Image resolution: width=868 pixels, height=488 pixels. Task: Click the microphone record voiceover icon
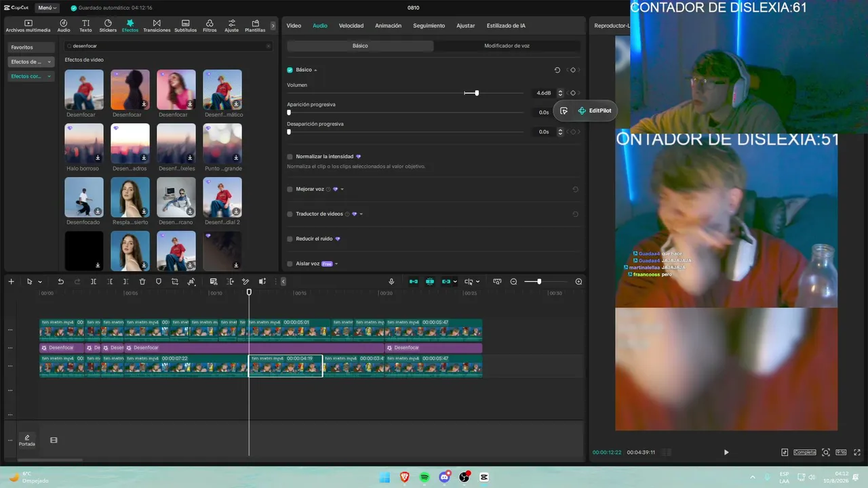[391, 281]
